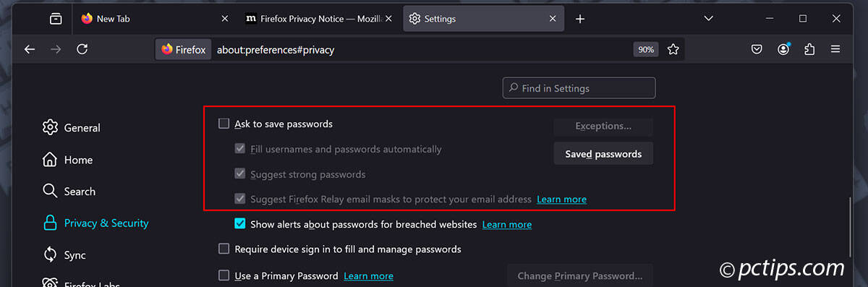
Task: Enable Require device sign in checkbox
Action: (224, 249)
